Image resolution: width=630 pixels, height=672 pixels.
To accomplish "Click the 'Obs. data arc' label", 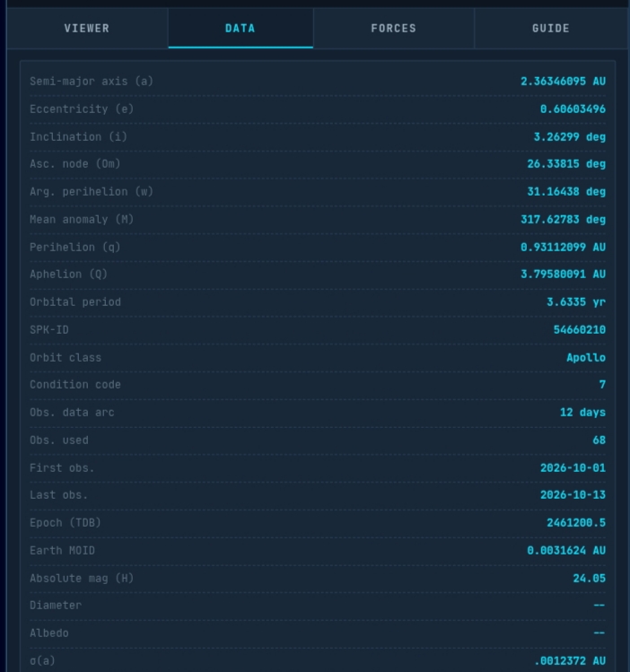I will 72,413.
